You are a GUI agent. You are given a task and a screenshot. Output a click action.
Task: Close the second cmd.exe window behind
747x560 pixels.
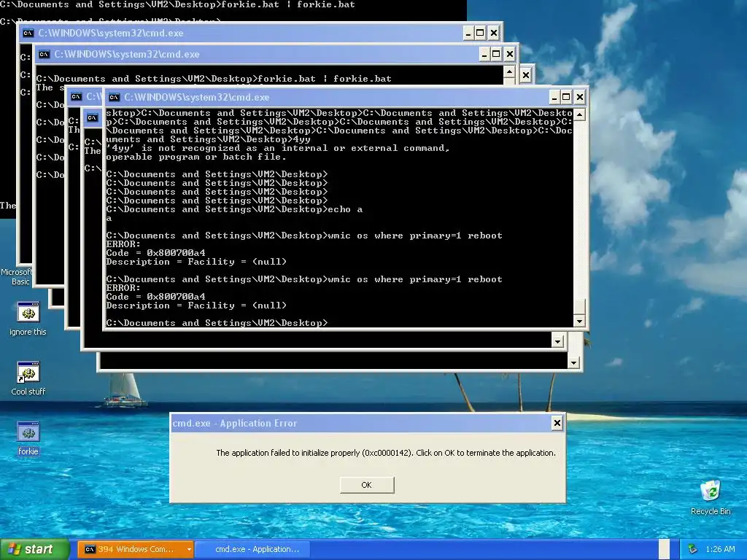pos(509,54)
